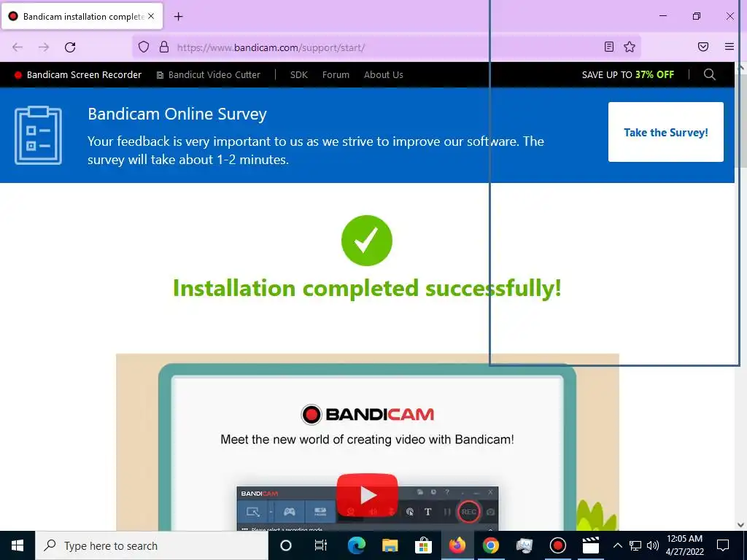Open a new tab with the plus button
This screenshot has width=747, height=560.
tap(178, 17)
